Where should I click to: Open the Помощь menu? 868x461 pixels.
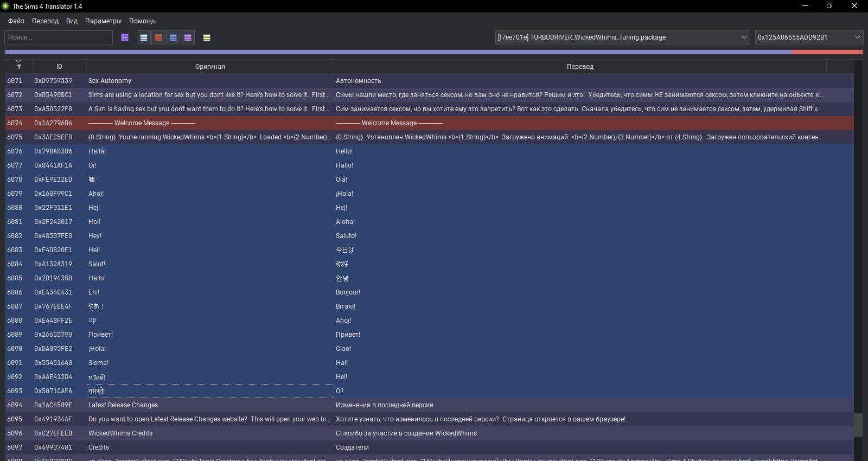[x=142, y=21]
